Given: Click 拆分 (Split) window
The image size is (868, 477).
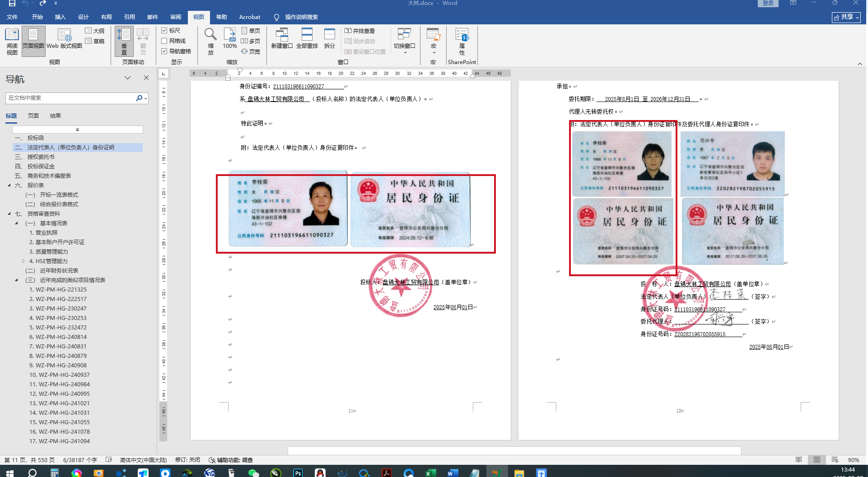Looking at the screenshot, I should click(x=330, y=38).
